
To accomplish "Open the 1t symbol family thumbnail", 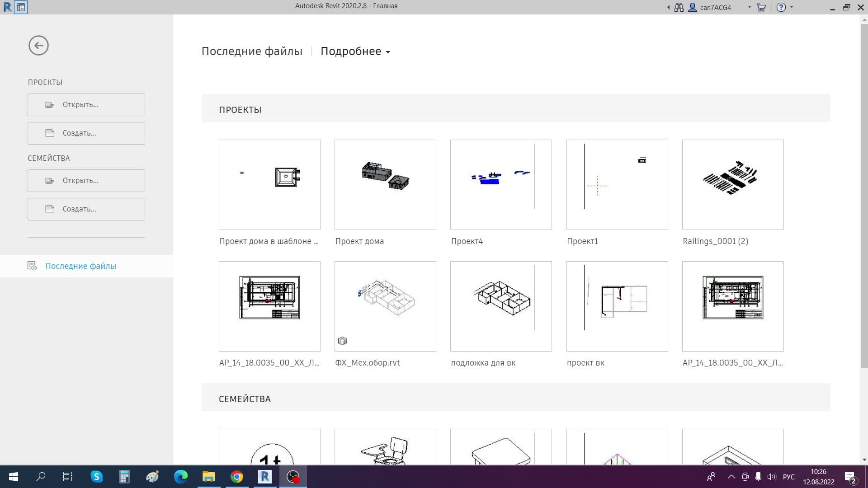I will point(269,446).
